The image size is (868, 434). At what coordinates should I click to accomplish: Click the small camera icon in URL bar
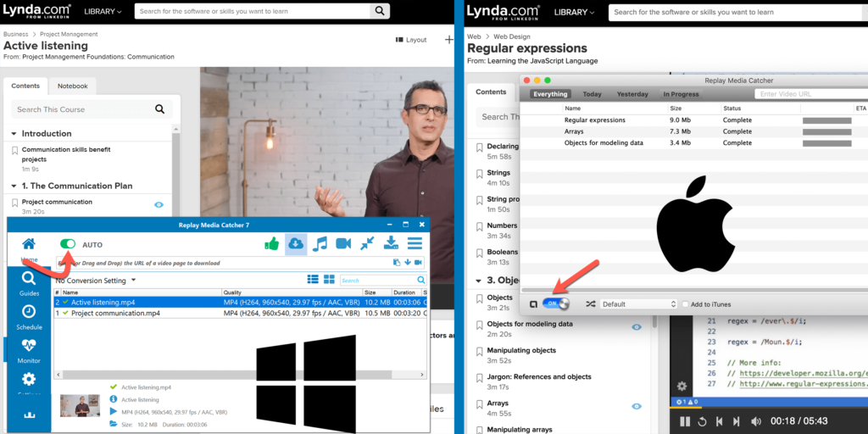tap(418, 263)
